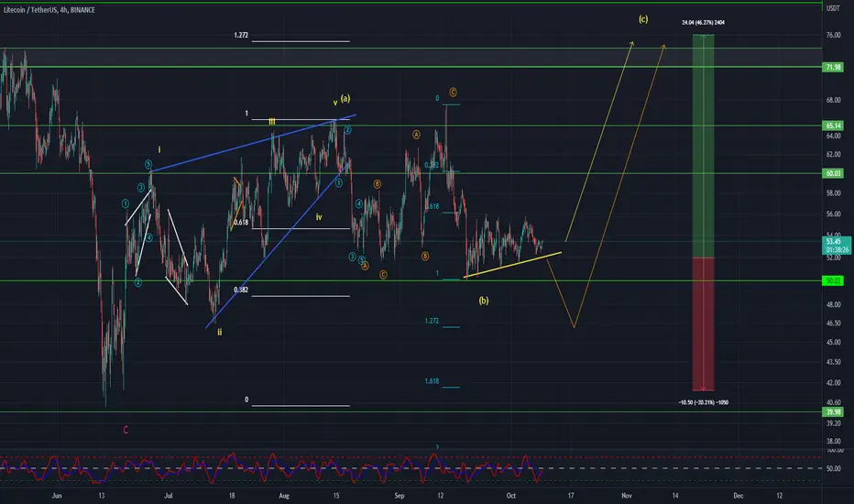The width and height of the screenshot is (854, 504).
Task: Click the 50.00 RSI axis value
Action: tap(833, 468)
